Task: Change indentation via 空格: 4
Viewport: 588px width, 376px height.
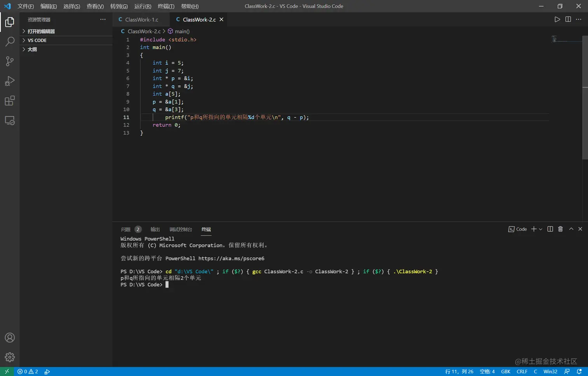Action: pos(487,372)
